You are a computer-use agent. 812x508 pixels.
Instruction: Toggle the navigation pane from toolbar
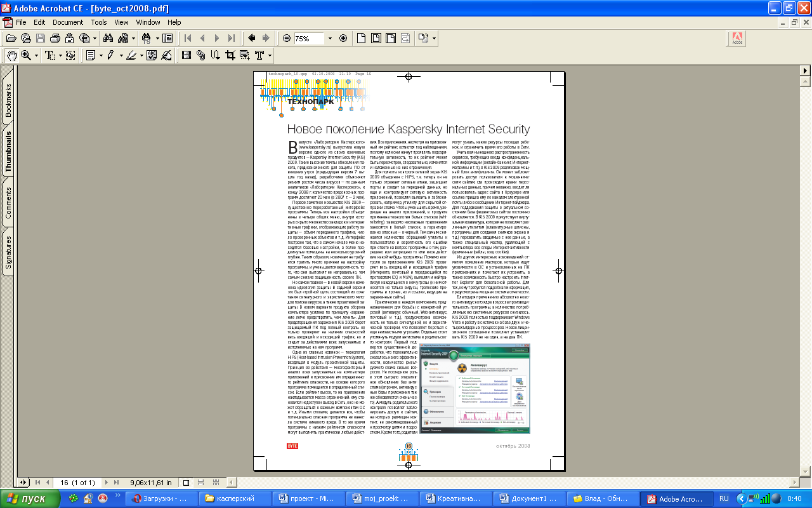pyautogui.click(x=167, y=38)
